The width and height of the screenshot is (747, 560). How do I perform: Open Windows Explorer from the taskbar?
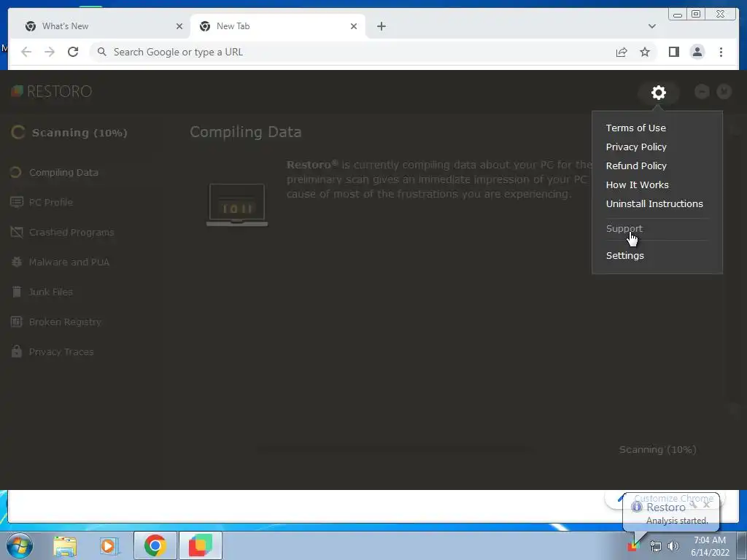click(65, 546)
